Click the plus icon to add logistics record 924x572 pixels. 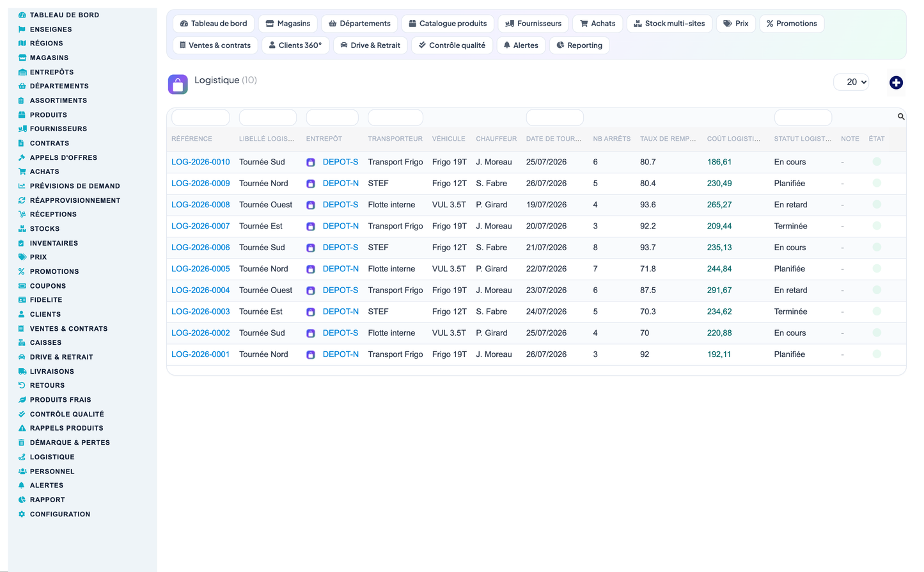(896, 83)
